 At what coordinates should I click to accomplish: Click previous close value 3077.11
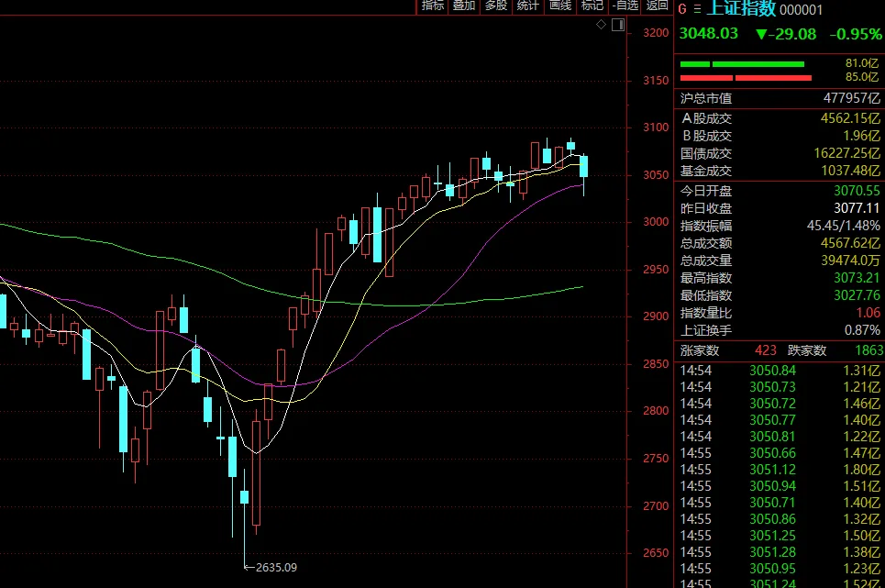(x=857, y=208)
